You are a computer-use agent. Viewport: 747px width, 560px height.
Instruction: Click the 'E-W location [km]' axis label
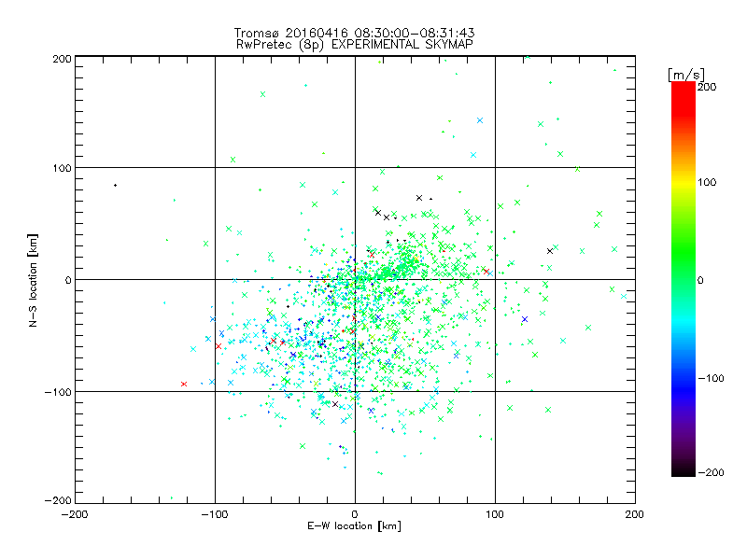354,525
